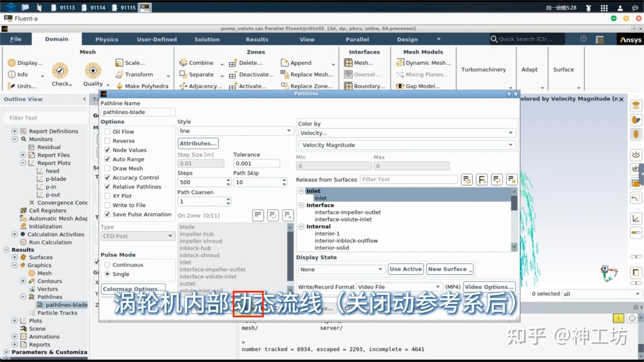Switch to the Physics ribbon tab
The width and height of the screenshot is (644, 362).
[x=106, y=39]
